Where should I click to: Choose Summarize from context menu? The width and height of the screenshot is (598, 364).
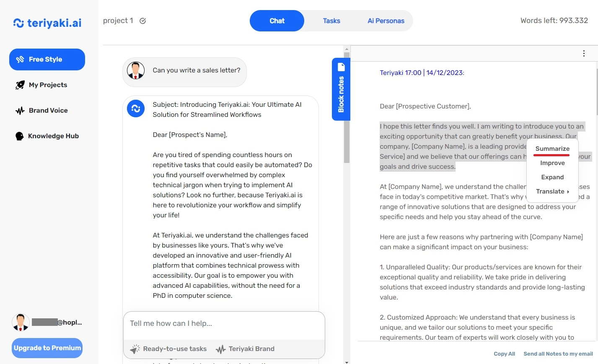pyautogui.click(x=552, y=149)
